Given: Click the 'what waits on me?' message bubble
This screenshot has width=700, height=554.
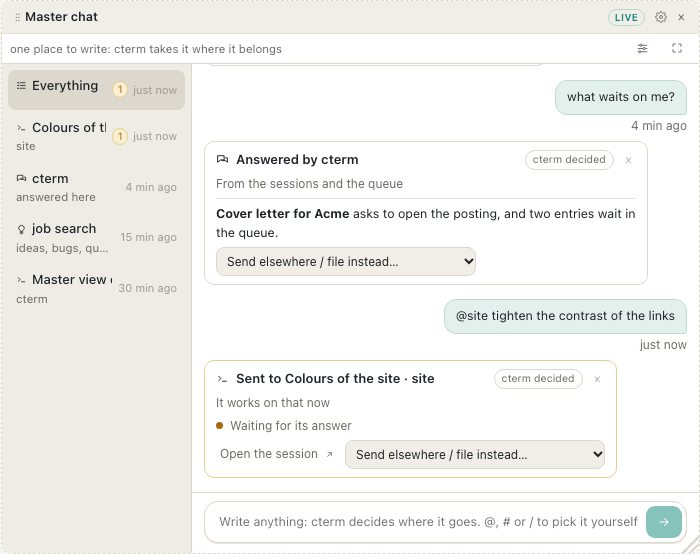Looking at the screenshot, I should [x=621, y=97].
